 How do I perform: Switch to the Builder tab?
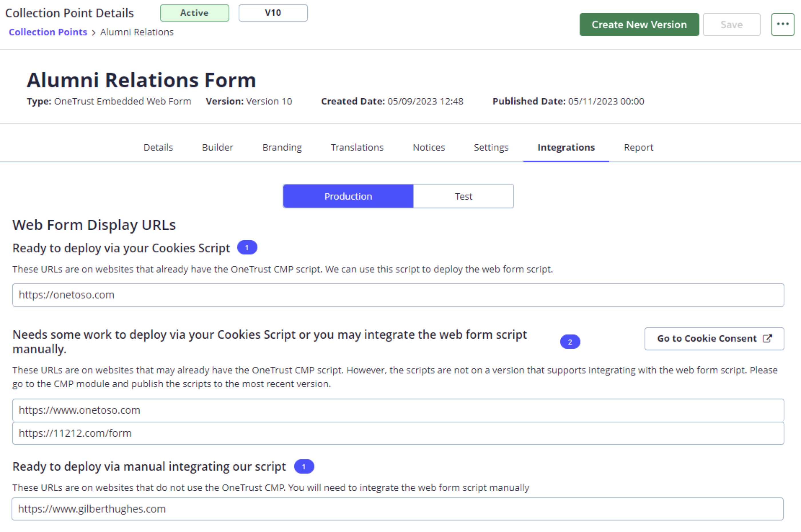[x=217, y=147]
